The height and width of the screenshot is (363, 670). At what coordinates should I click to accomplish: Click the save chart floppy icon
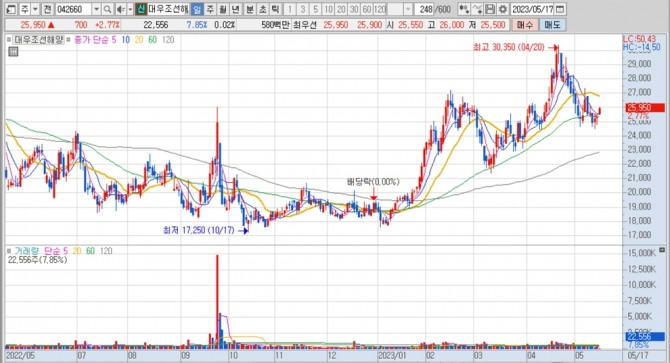pos(490,9)
